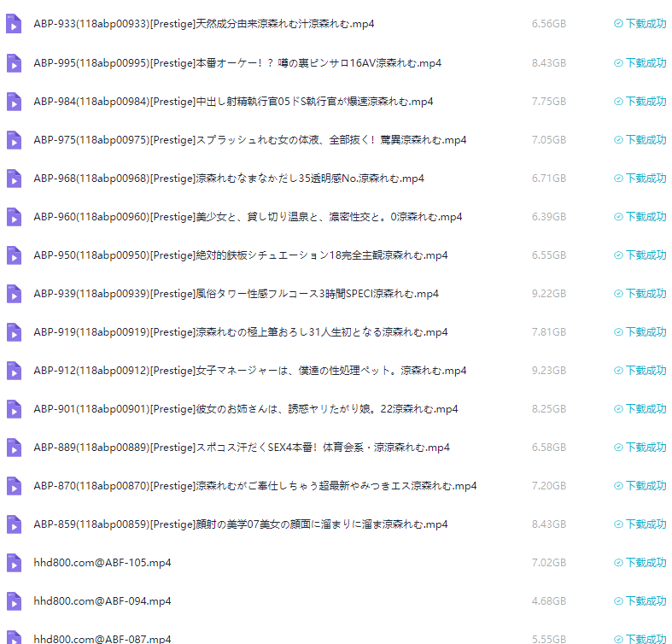Select the video icon for hhd800.com@ABF-105.mp4
The width and height of the screenshot is (672, 644).
click(14, 563)
